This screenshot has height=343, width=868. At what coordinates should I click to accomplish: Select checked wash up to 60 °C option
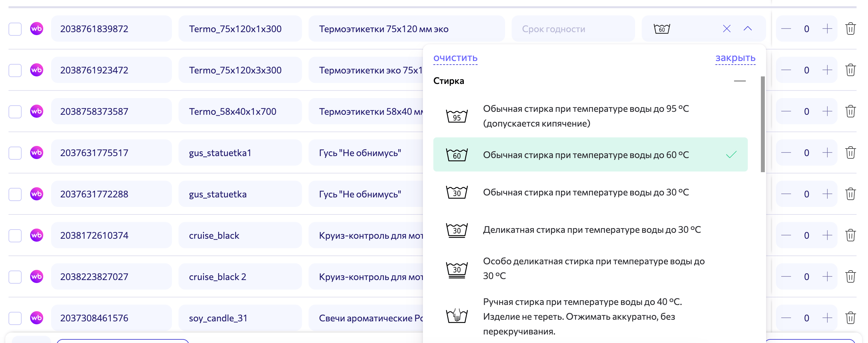[590, 154]
